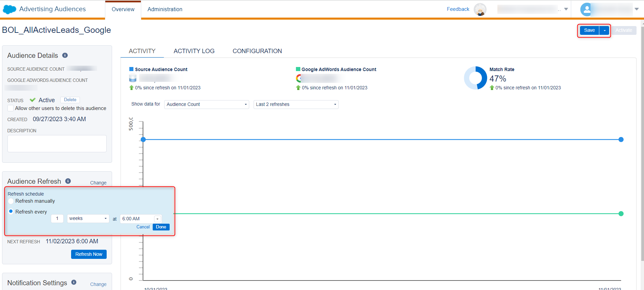The image size is (644, 290).
Task: Click the Delete audience button
Action: tap(70, 100)
